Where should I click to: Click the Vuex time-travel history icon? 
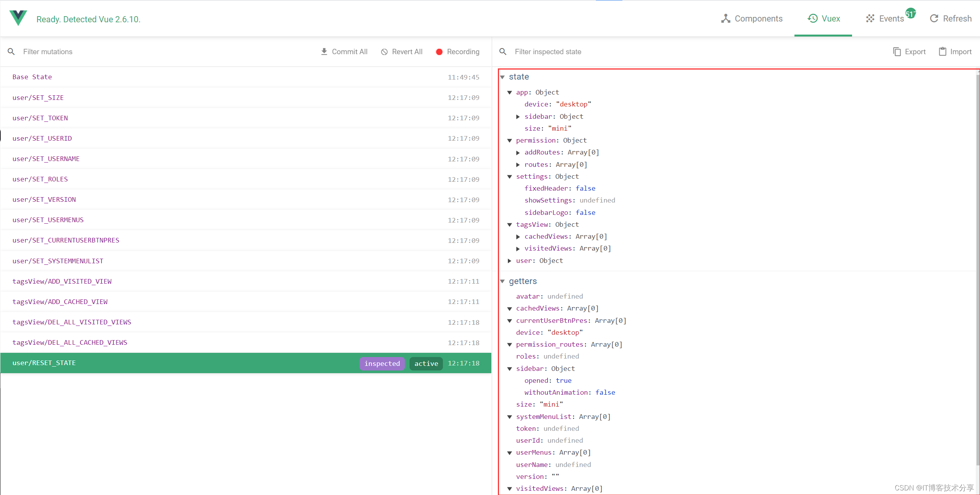(812, 18)
